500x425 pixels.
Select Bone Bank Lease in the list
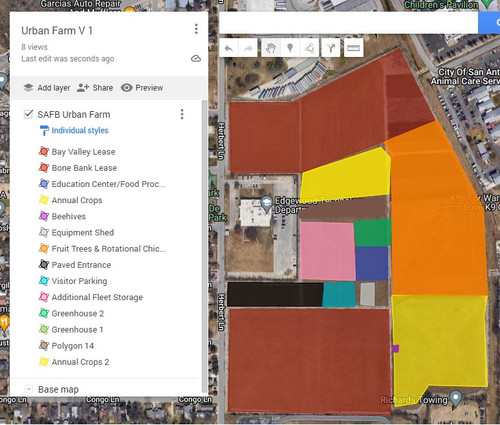pyautogui.click(x=84, y=168)
